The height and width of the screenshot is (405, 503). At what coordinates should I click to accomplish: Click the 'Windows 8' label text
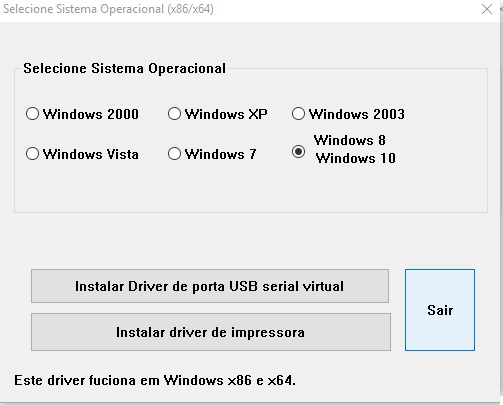(x=350, y=140)
